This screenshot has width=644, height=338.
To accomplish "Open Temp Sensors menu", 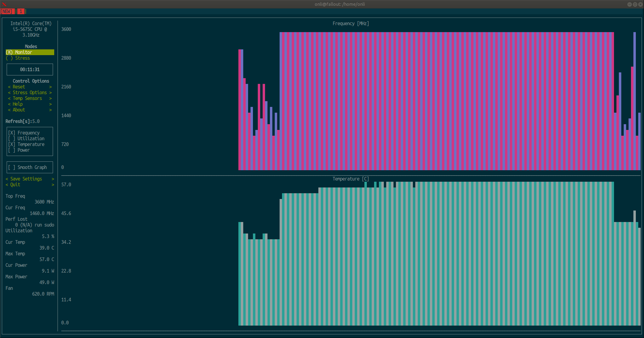I will 30,98.
